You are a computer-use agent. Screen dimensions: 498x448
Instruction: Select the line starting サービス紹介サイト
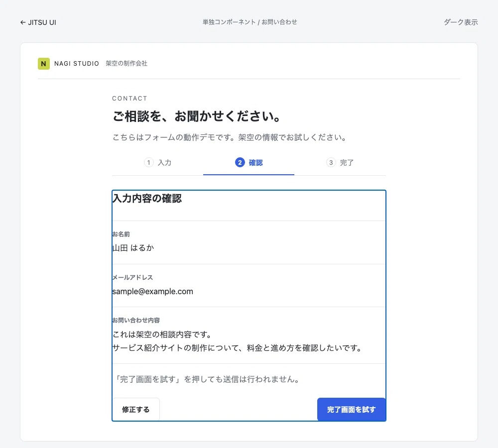click(238, 347)
